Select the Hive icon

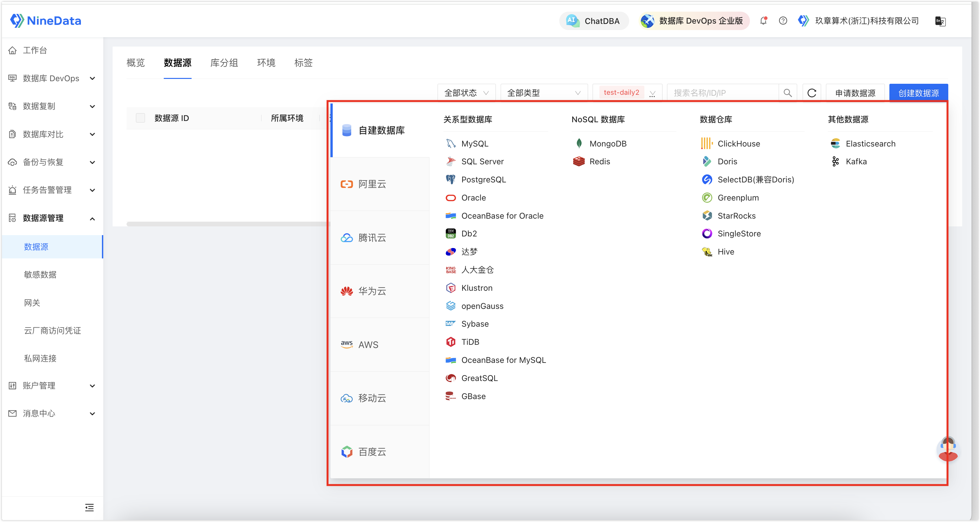[707, 252]
